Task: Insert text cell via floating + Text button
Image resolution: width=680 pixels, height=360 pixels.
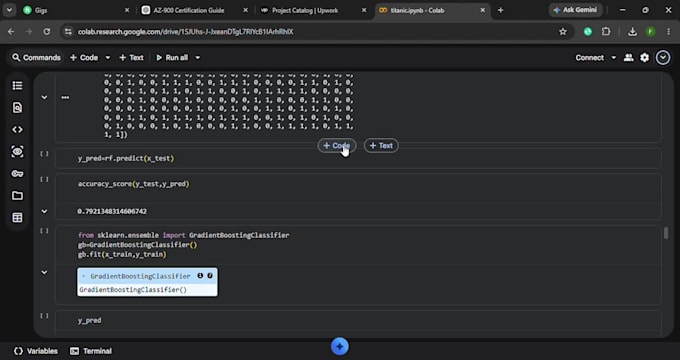Action: pos(381,146)
